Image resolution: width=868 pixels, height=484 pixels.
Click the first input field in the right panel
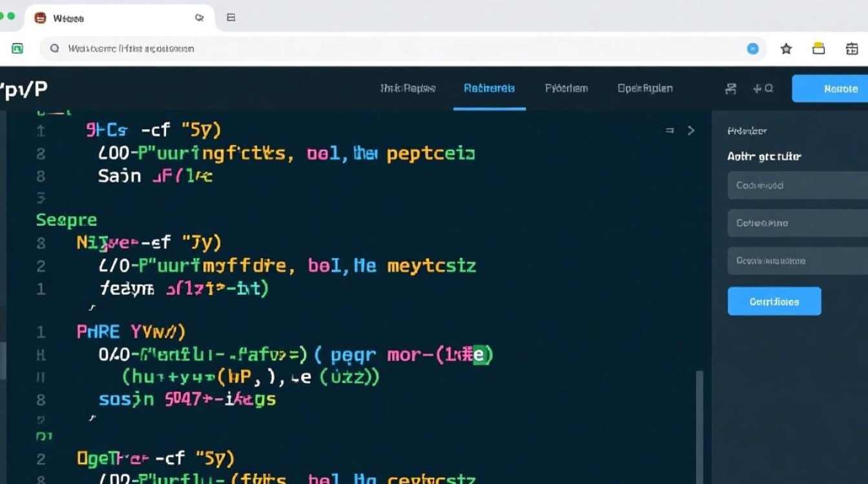point(798,185)
